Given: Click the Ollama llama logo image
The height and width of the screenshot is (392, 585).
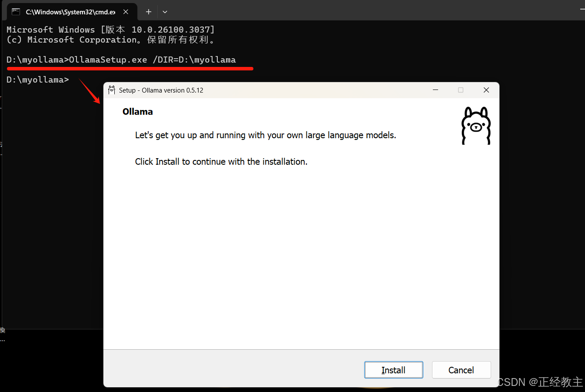Looking at the screenshot, I should click(476, 126).
